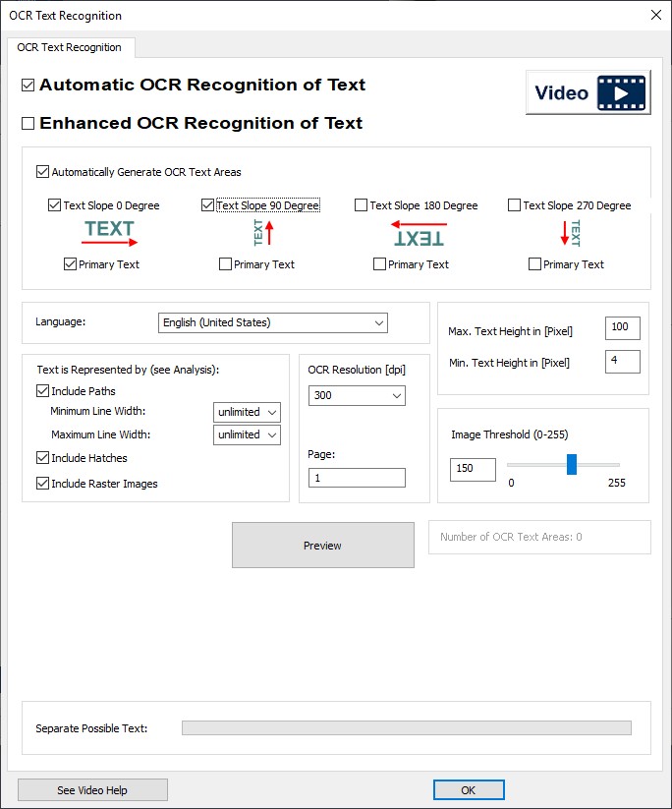The image size is (672, 809).
Task: Click the 0 degree TEXT arrow icon
Action: [x=109, y=233]
